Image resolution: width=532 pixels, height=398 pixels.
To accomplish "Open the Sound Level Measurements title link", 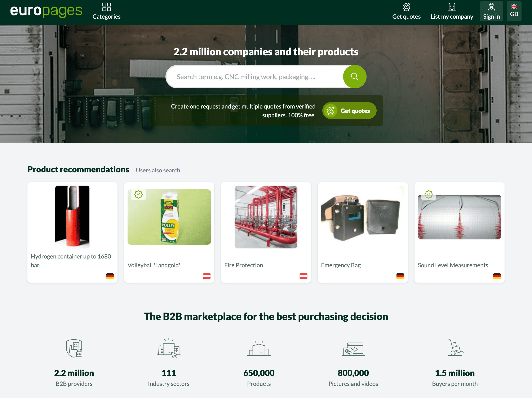I will point(453,265).
